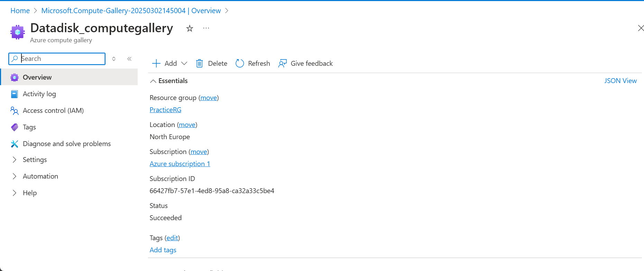Click the Give feedback toolbar label
The image size is (644, 271).
pyautogui.click(x=312, y=63)
